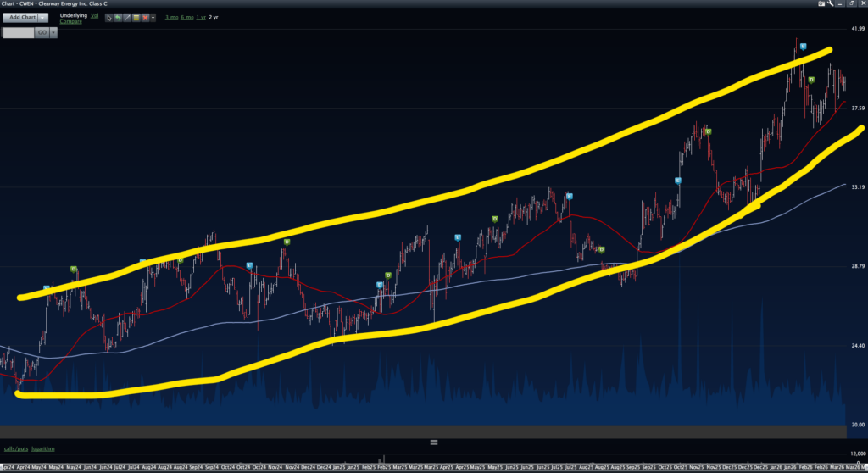Click the ticker symbol input field
Screen dimensions: 868x473
pos(17,32)
